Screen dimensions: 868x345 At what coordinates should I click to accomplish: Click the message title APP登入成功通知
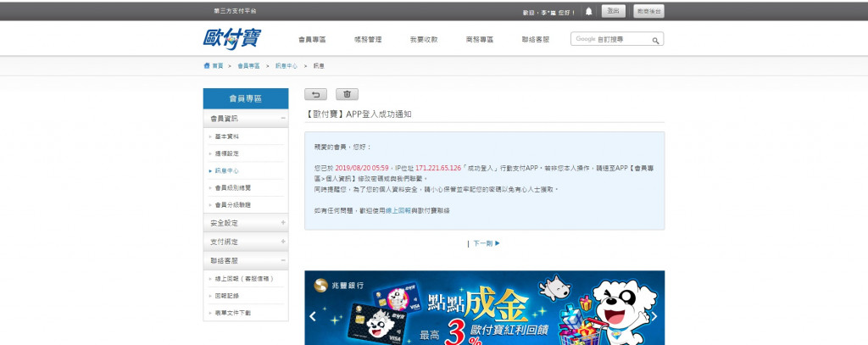point(359,114)
